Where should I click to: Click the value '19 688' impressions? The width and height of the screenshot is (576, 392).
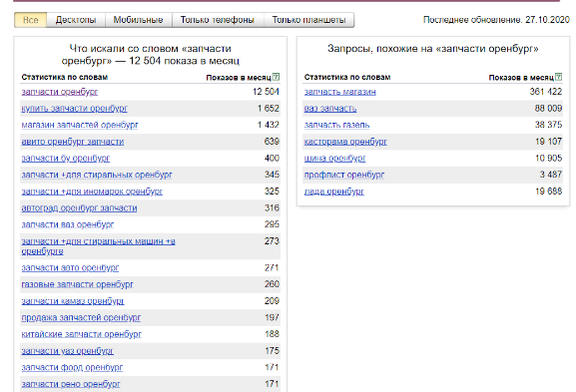(x=548, y=192)
